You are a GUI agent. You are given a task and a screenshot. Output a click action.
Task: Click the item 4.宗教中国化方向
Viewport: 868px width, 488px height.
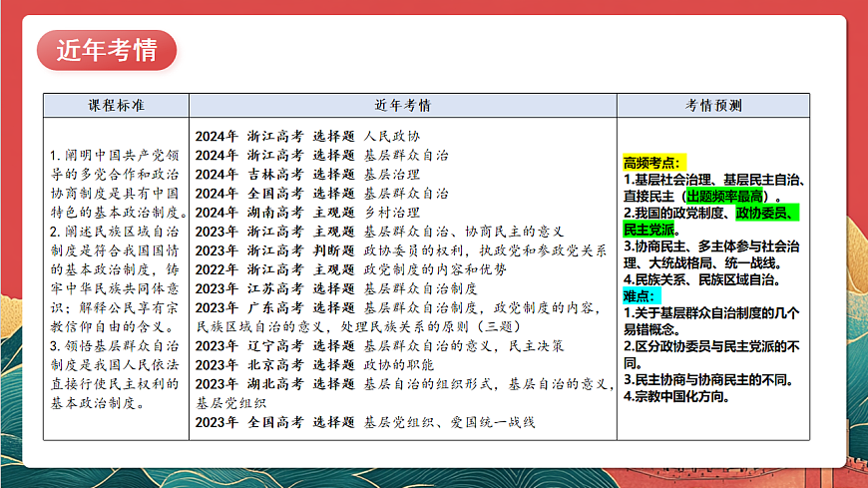[x=676, y=396]
